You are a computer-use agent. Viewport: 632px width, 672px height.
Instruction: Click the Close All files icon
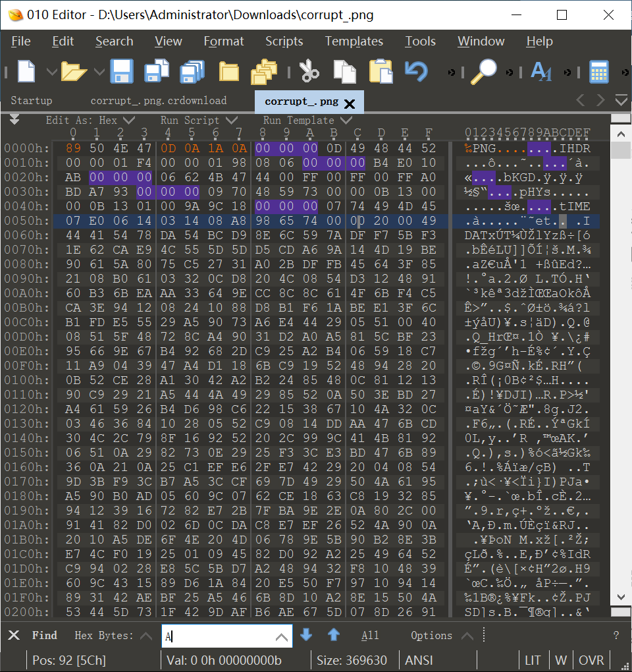pos(264,71)
